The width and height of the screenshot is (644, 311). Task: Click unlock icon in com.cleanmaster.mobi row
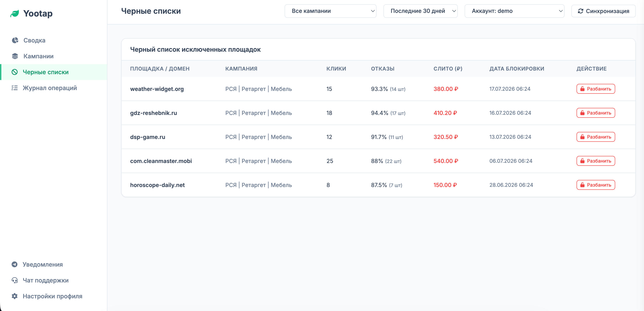(582, 161)
